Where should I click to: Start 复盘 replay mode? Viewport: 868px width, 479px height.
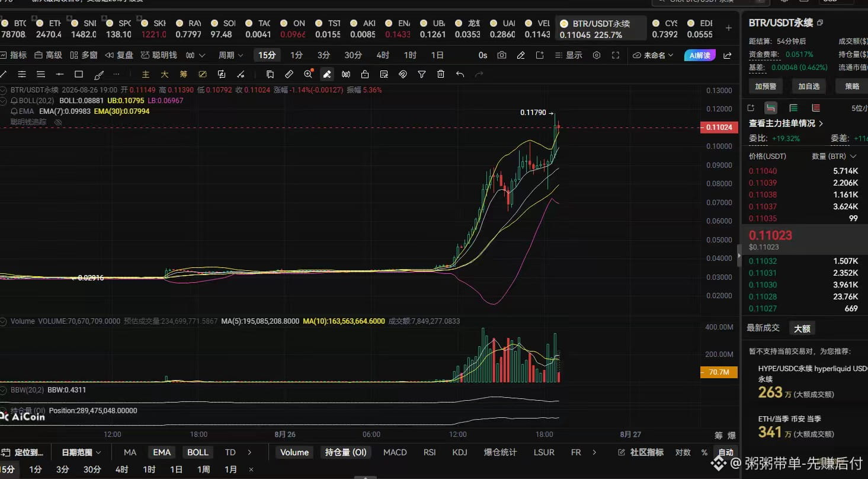pos(119,55)
